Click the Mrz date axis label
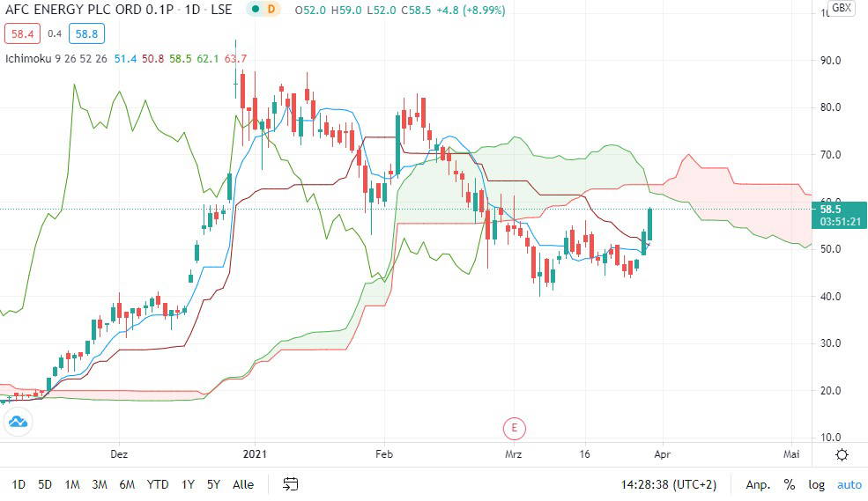 513,454
